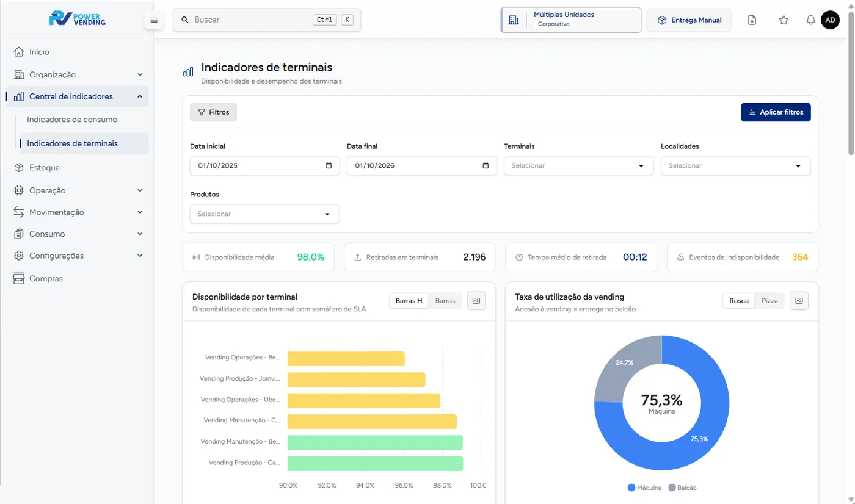Click the favorites star icon
This screenshot has height=504, width=855.
click(x=784, y=20)
